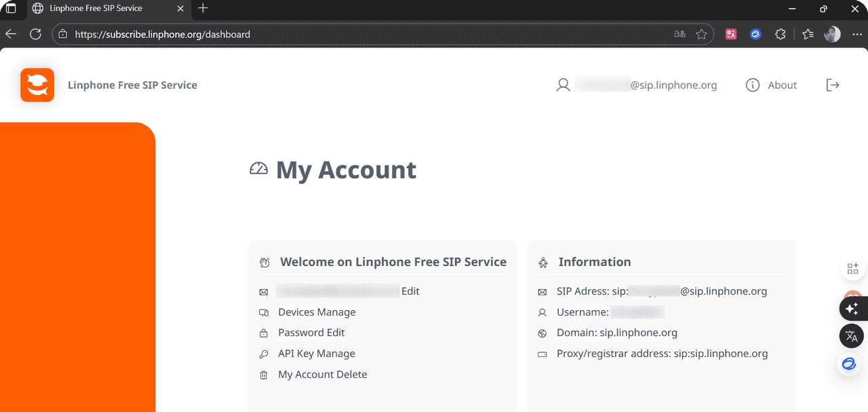Click the orange Linphone logo icon
This screenshot has height=412, width=868.
point(37,85)
